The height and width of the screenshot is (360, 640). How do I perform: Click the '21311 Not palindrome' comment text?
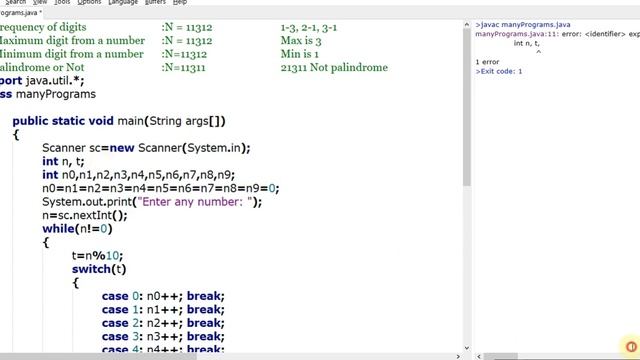334,67
